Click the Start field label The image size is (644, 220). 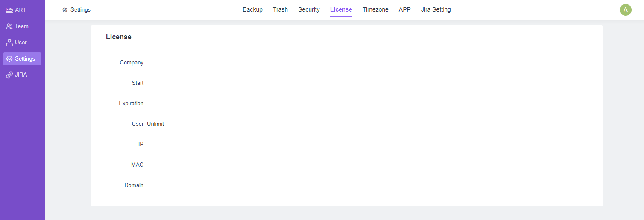(x=138, y=83)
